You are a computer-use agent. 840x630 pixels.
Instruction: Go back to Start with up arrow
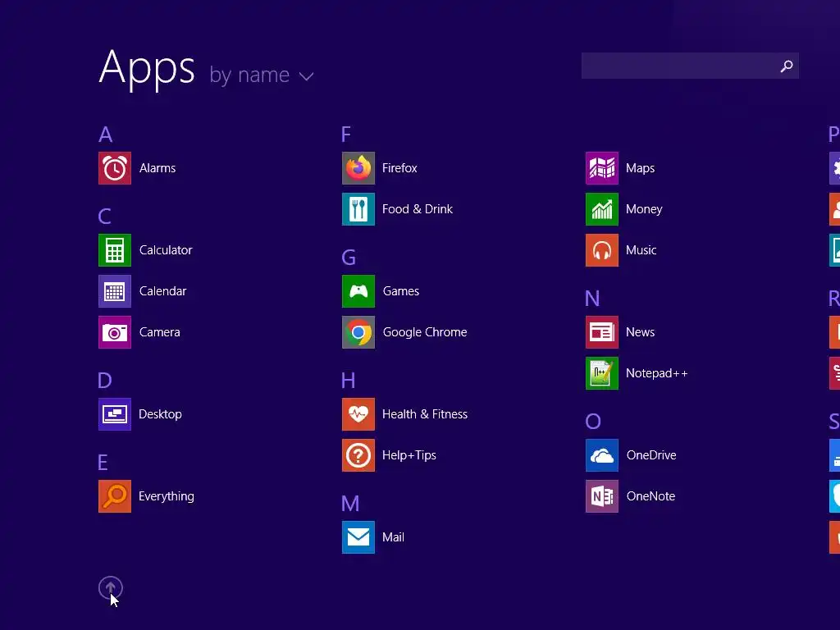click(111, 588)
